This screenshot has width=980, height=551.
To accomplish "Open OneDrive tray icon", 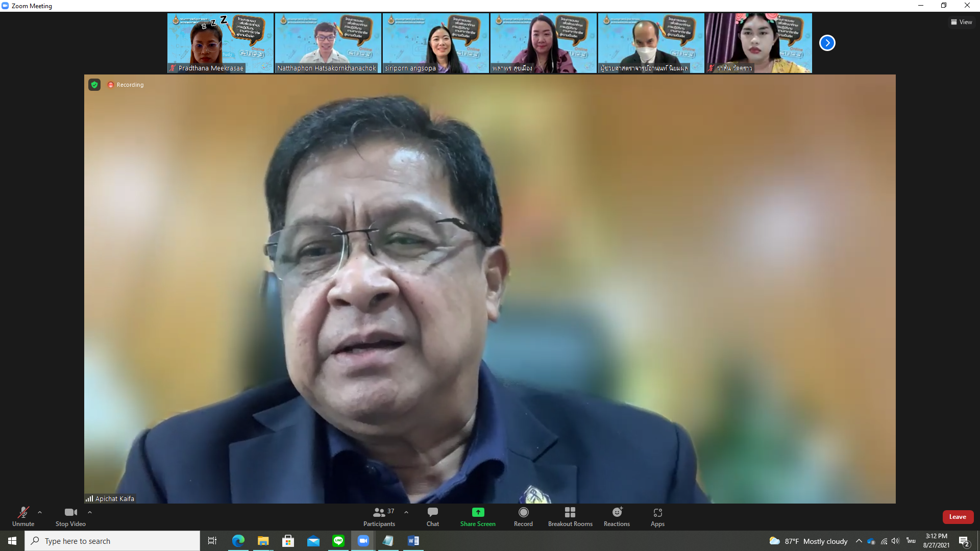I will (871, 541).
